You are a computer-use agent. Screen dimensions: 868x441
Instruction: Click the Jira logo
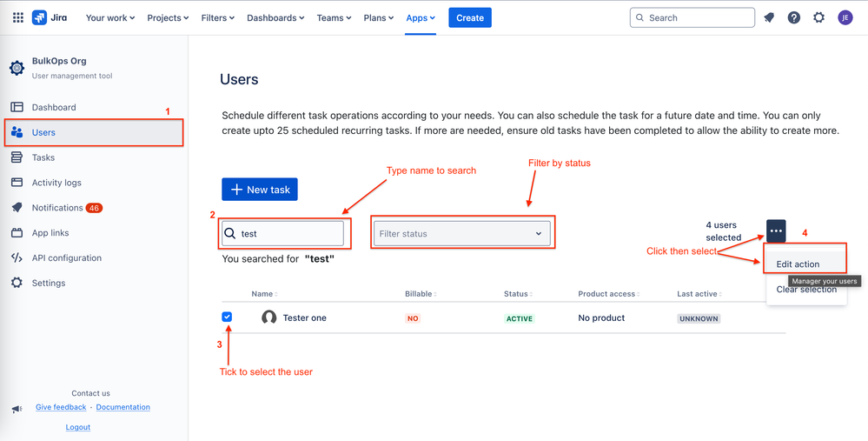tap(50, 17)
